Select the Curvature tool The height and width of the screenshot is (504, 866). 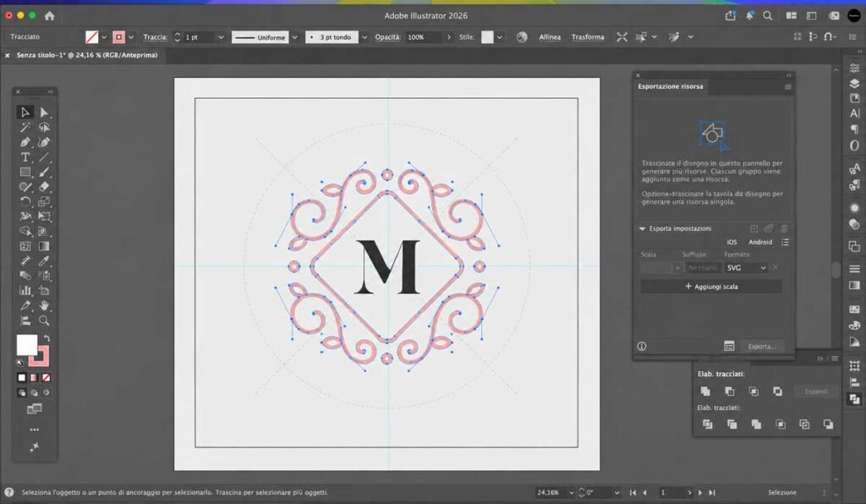click(44, 142)
